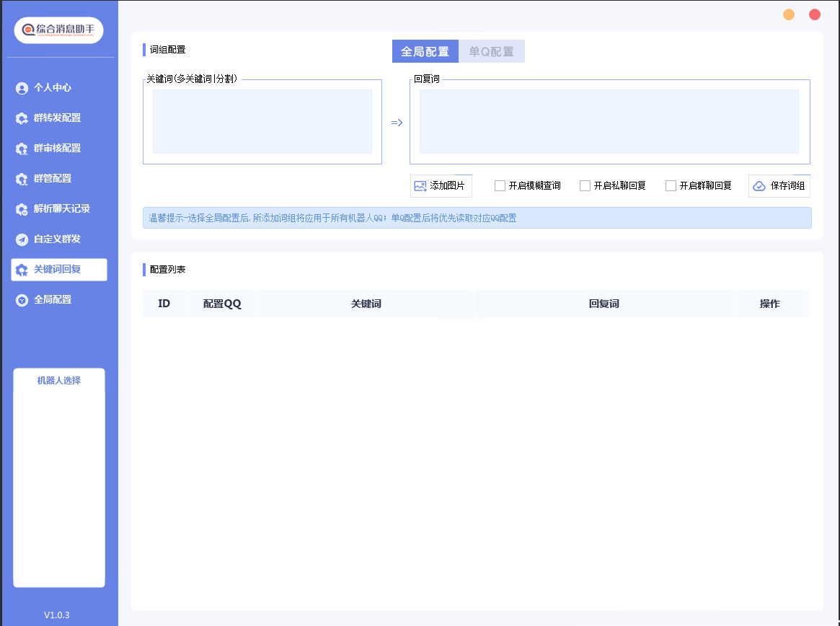
Task: Click the orange minimize window button
Action: point(789,14)
